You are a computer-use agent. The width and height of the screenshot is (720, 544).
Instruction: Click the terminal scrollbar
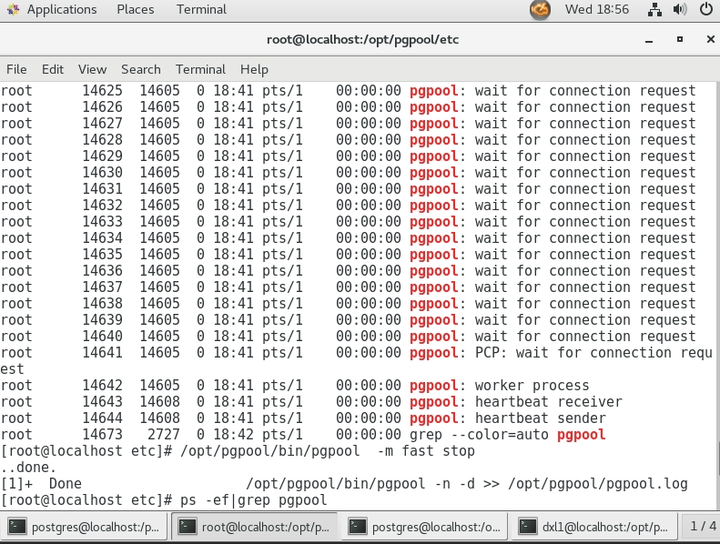coord(718,459)
